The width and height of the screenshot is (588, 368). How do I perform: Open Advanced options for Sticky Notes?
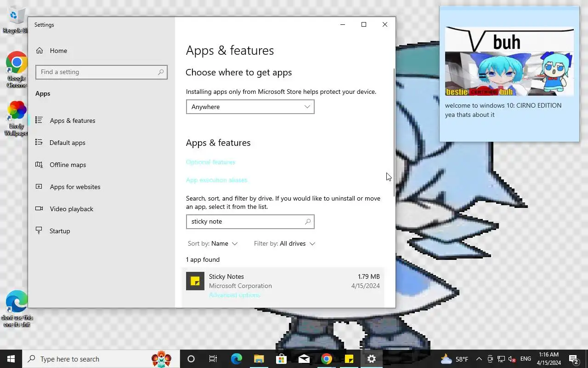234,295
